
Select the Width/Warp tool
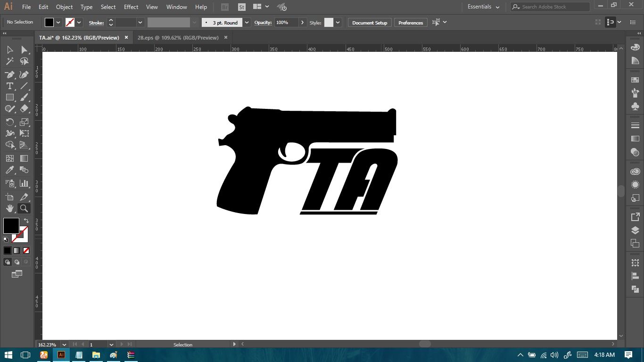(x=9, y=133)
